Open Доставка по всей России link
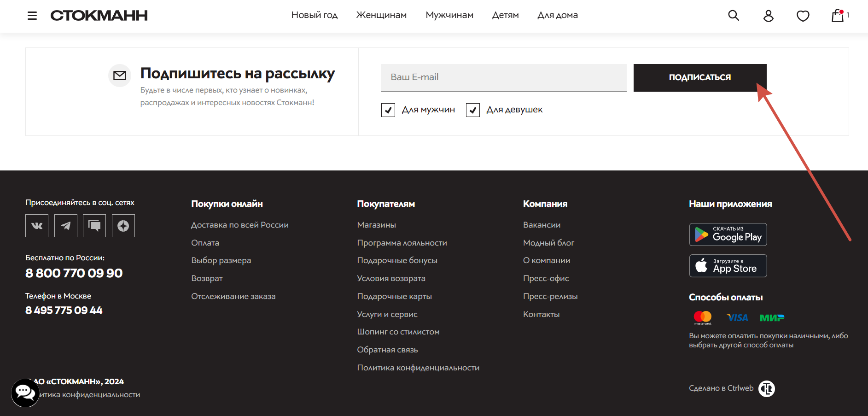The width and height of the screenshot is (868, 416). (x=240, y=225)
